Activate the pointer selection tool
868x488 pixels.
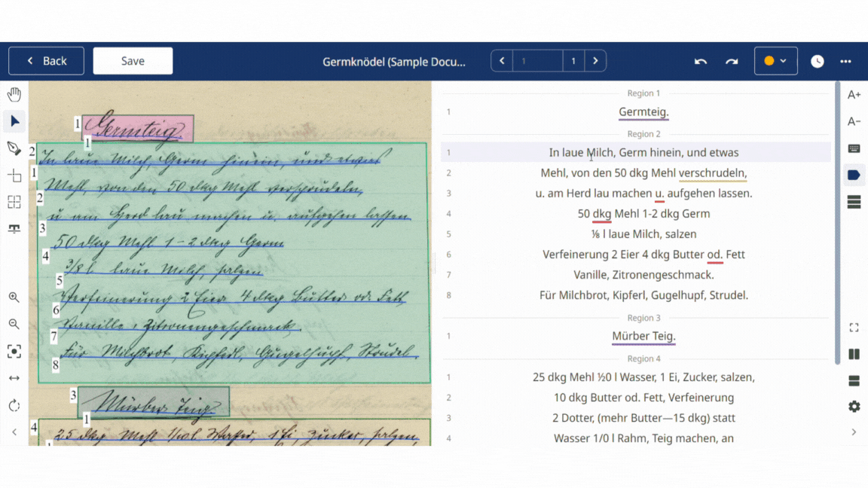[x=14, y=121]
